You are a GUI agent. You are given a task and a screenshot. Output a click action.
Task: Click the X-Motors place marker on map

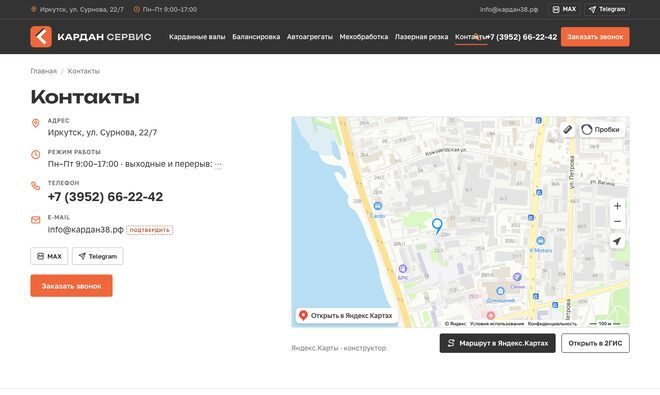pos(540,241)
